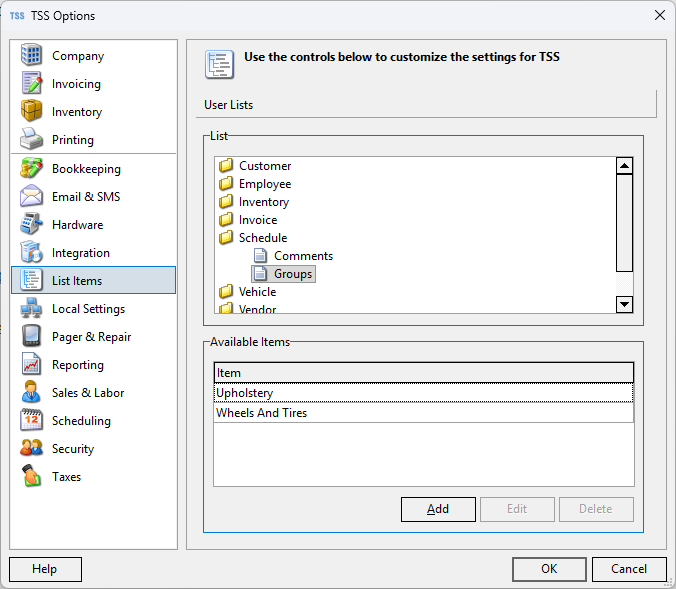Select the Email & SMS envelope icon
Image resolution: width=676 pixels, height=589 pixels.
tap(32, 197)
